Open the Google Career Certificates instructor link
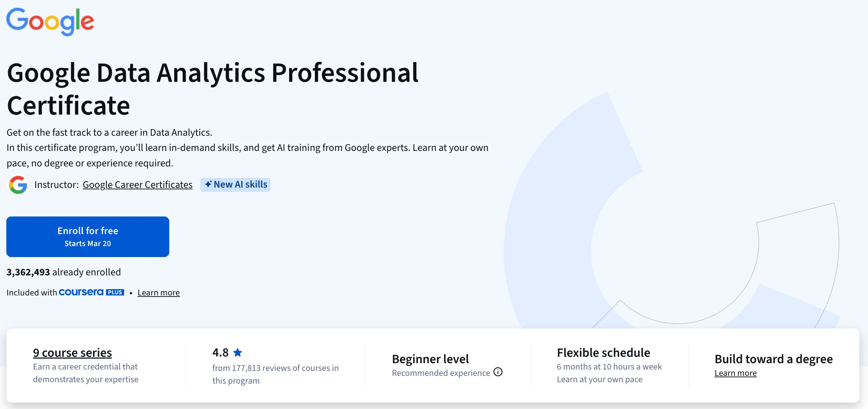The width and height of the screenshot is (868, 409). pyautogui.click(x=137, y=184)
